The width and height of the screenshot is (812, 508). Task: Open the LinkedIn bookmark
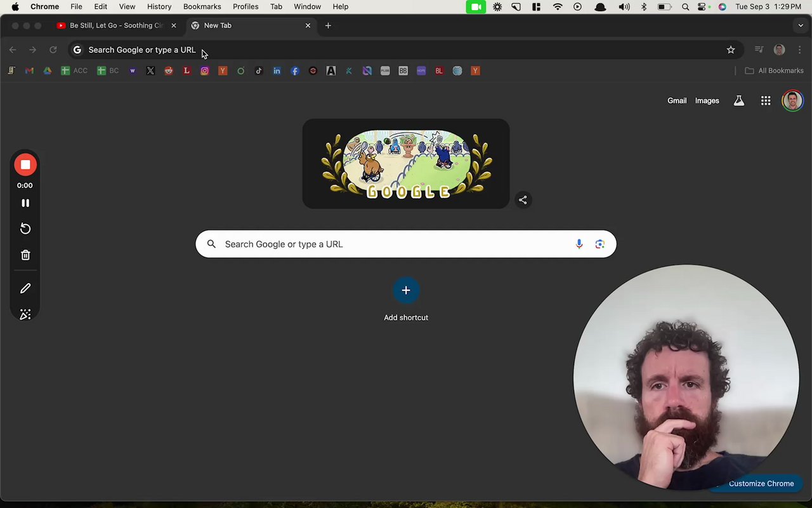pyautogui.click(x=277, y=70)
